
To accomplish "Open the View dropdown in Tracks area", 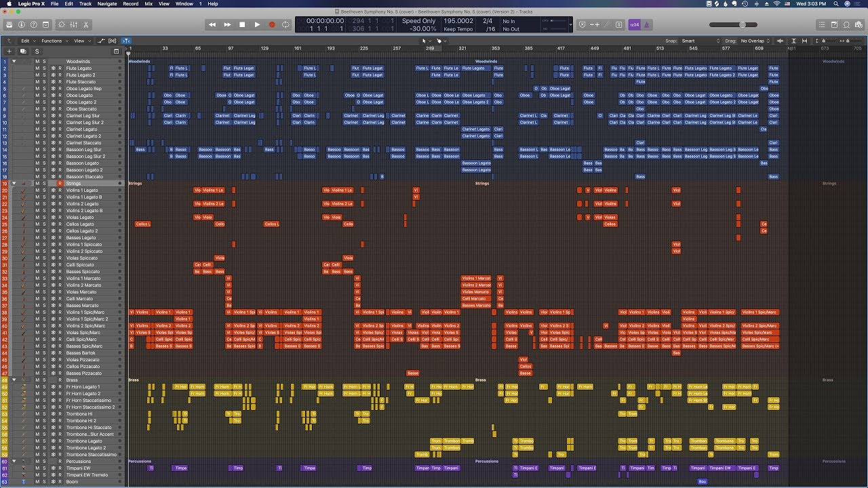I will [81, 41].
